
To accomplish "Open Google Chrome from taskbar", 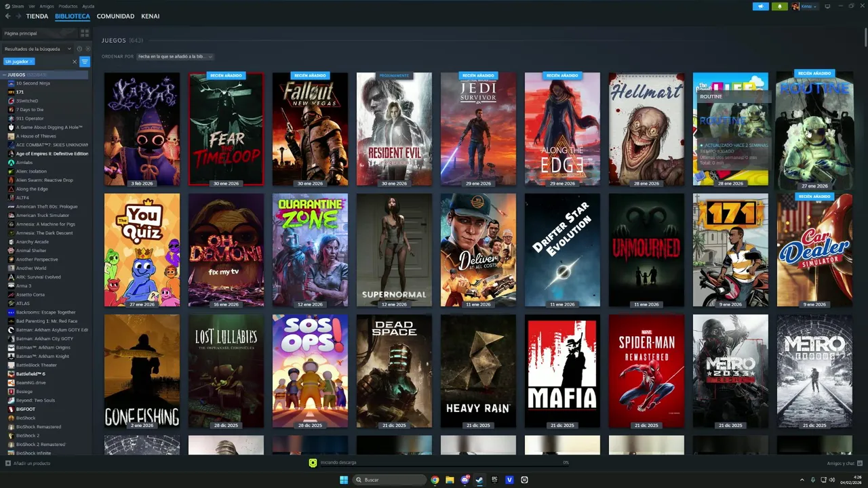I will coord(435,480).
